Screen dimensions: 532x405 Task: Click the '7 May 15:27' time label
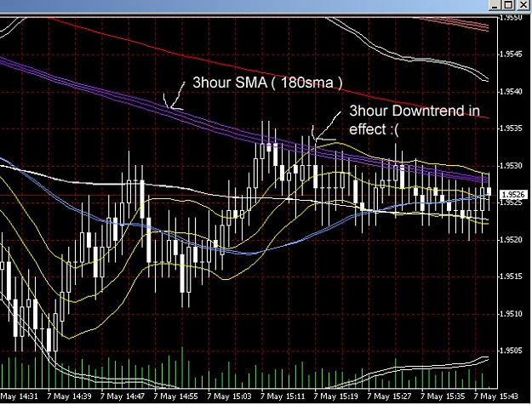[x=390, y=396]
